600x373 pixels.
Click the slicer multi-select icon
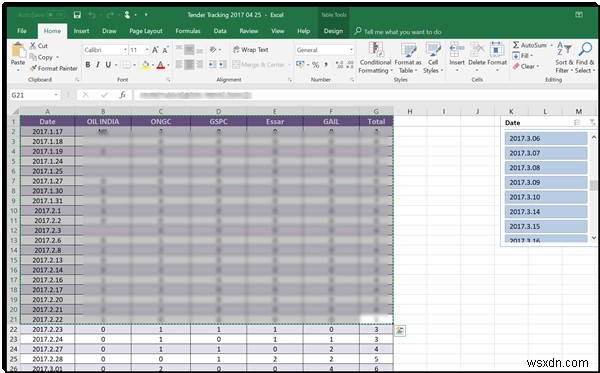tap(577, 122)
